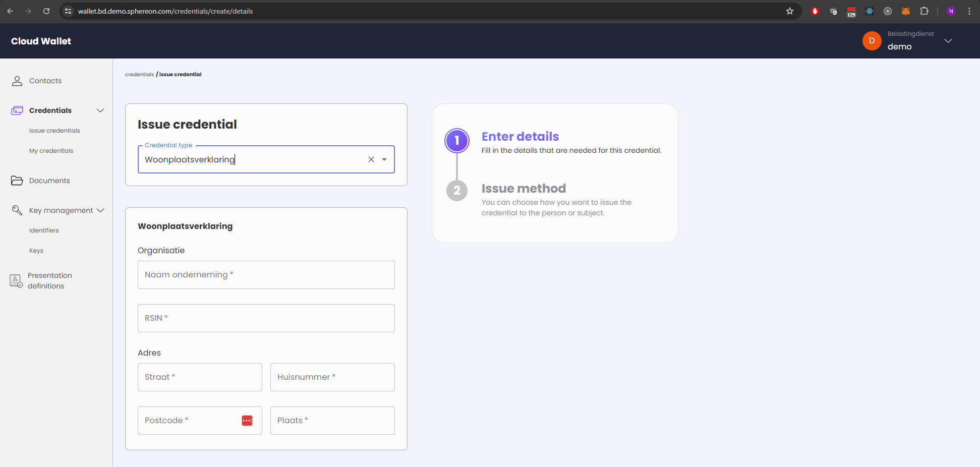Open the Credential type dropdown arrow

tap(384, 159)
